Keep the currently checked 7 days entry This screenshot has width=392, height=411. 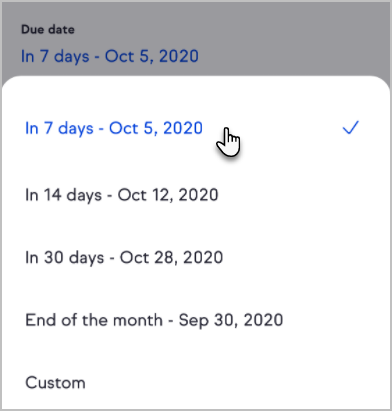pyautogui.click(x=196, y=128)
